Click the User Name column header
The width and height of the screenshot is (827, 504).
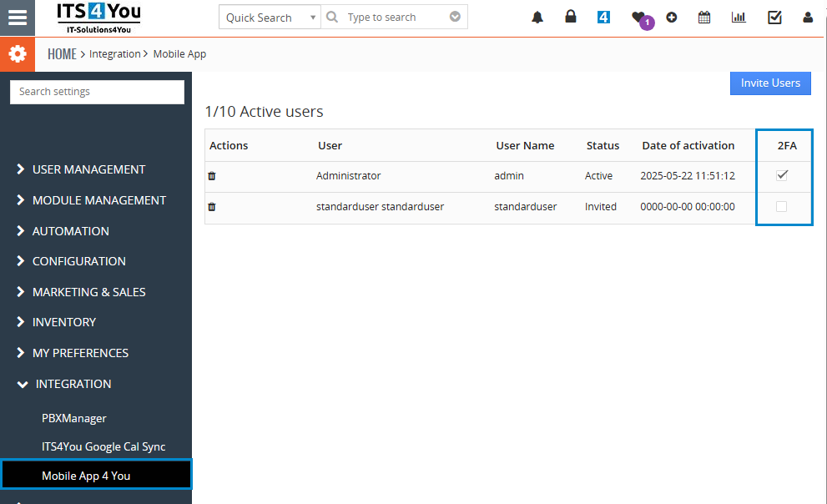pos(525,145)
